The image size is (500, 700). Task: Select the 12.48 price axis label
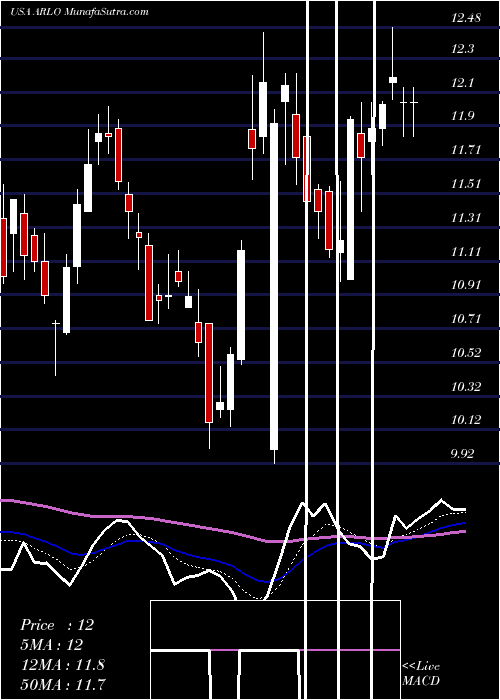pyautogui.click(x=466, y=18)
